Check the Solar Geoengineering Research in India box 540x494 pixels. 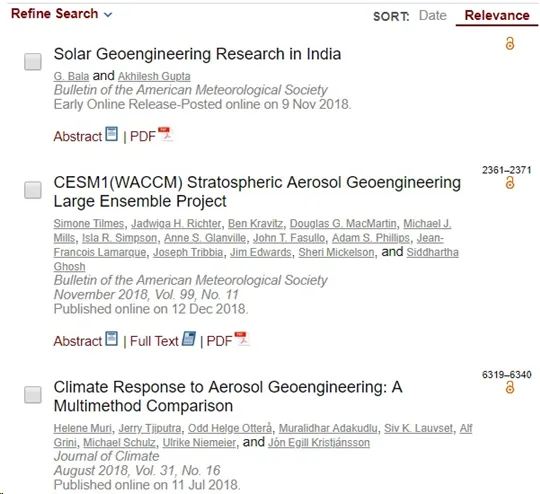33,62
